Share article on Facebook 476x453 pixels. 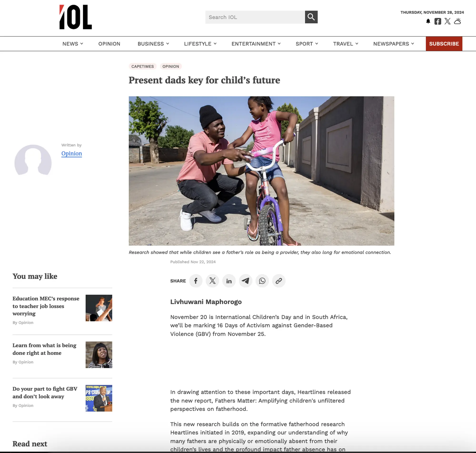[196, 281]
